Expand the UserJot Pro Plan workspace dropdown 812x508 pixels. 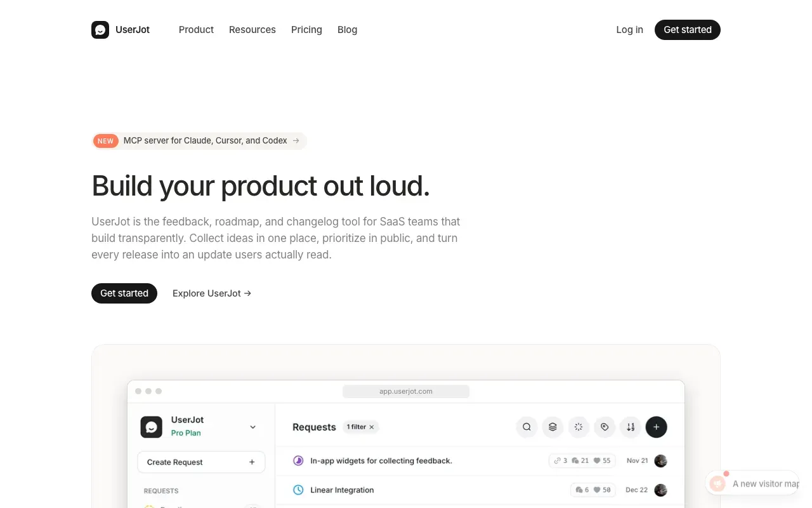pos(252,427)
